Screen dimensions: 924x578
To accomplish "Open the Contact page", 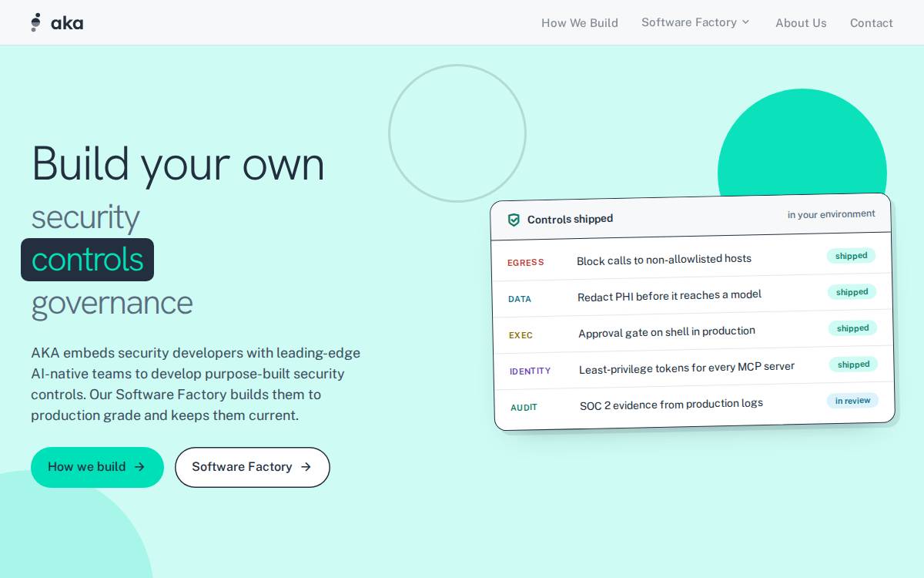I will pos(872,23).
